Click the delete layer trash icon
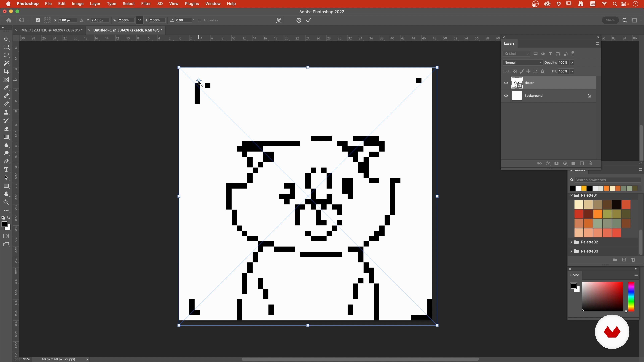Image resolution: width=644 pixels, height=362 pixels. [591, 163]
